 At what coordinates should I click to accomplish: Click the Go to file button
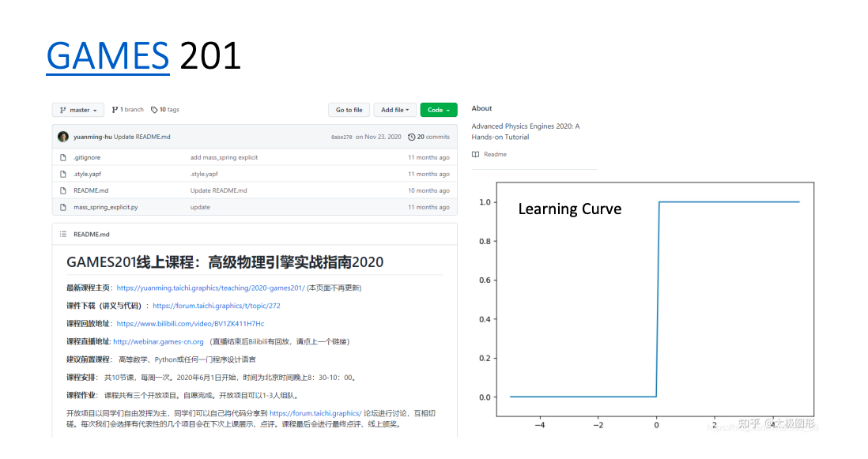349,110
